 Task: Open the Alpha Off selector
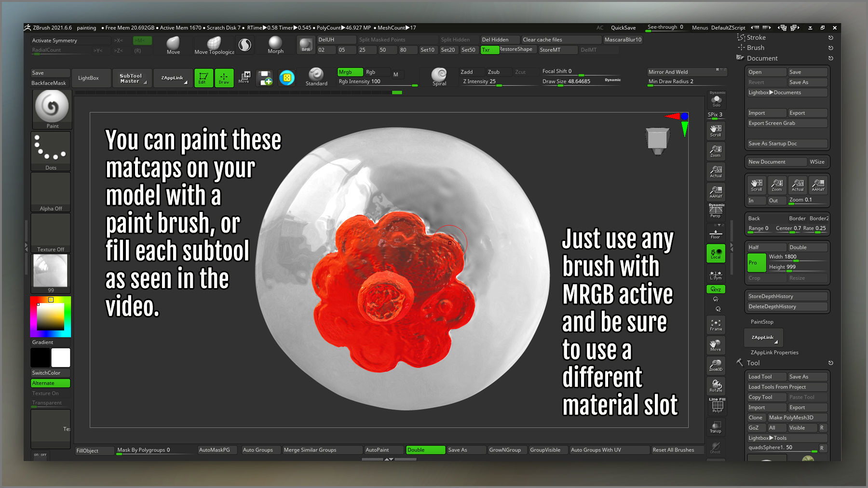tap(51, 192)
